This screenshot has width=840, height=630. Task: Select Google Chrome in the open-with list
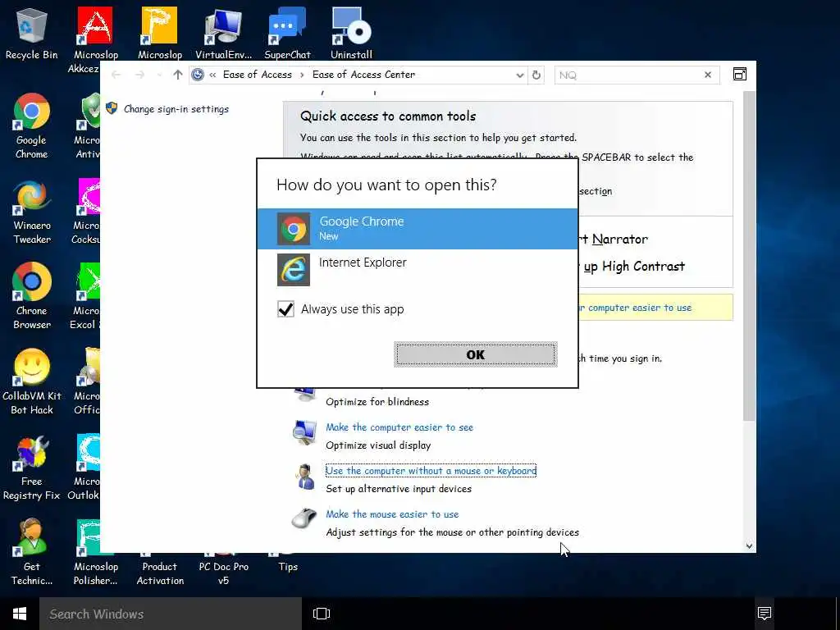[418, 229]
